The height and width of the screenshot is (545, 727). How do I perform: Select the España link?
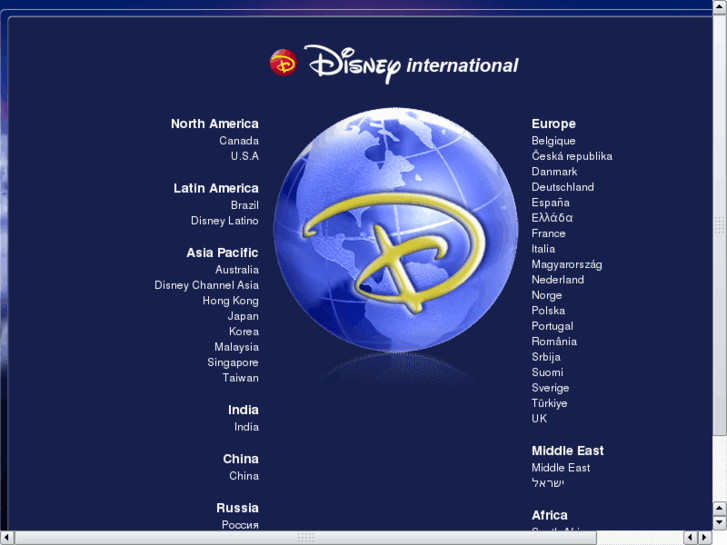[550, 202]
